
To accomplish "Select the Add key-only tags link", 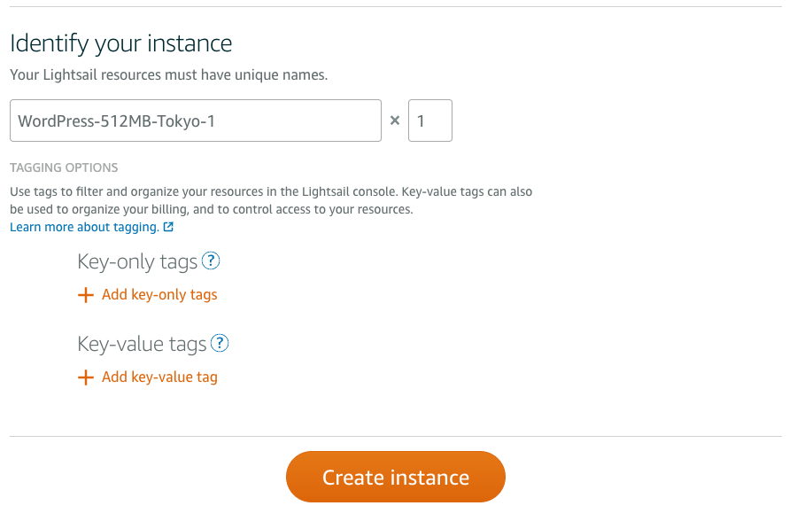I will [x=159, y=295].
